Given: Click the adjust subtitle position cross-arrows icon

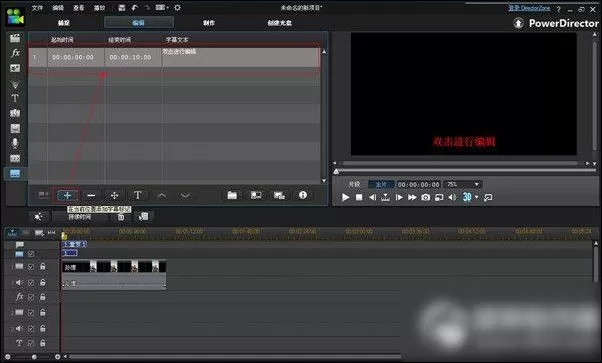Looking at the screenshot, I should coord(114,196).
